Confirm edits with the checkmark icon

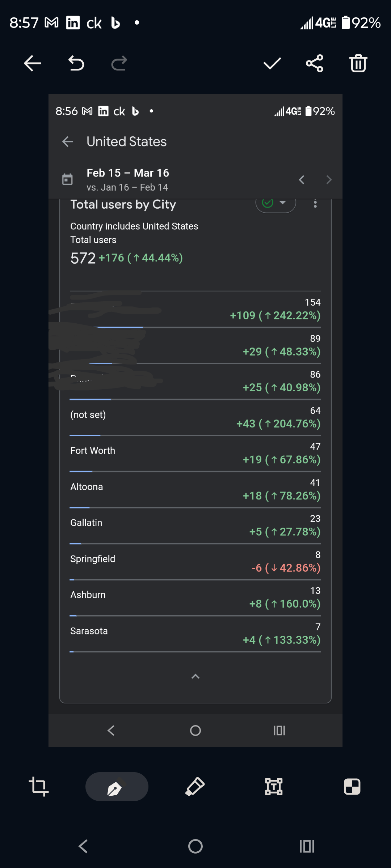(x=272, y=64)
